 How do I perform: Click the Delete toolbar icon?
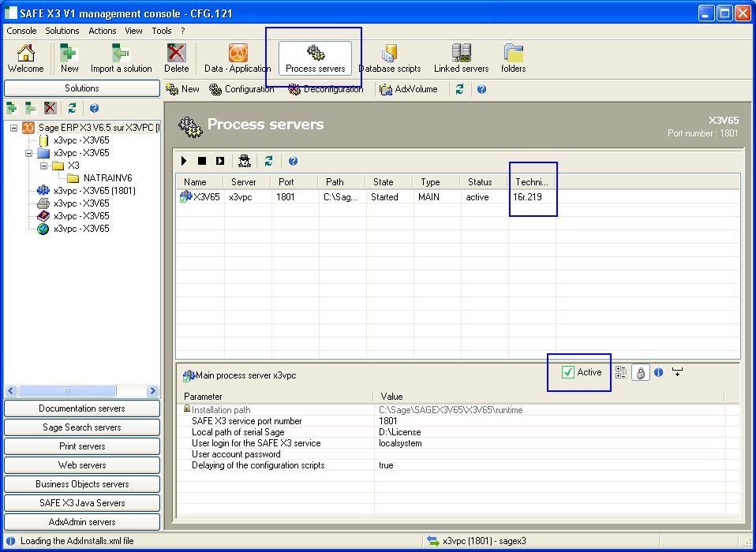pos(177,58)
